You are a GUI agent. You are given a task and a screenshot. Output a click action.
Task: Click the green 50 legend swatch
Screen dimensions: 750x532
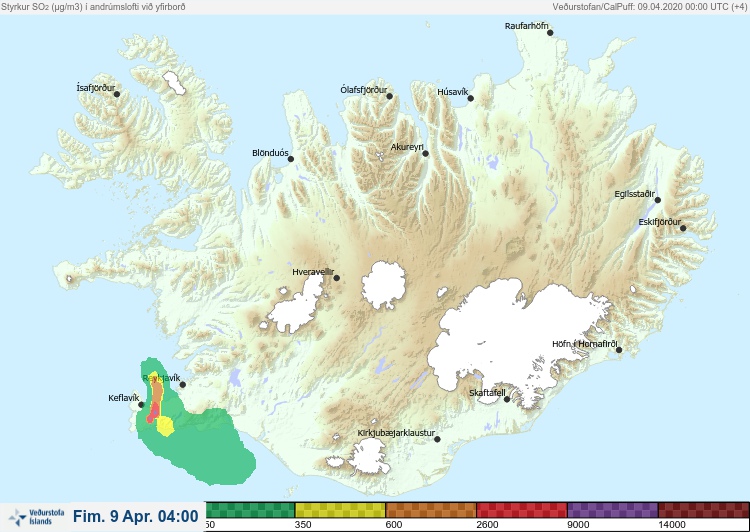250,510
